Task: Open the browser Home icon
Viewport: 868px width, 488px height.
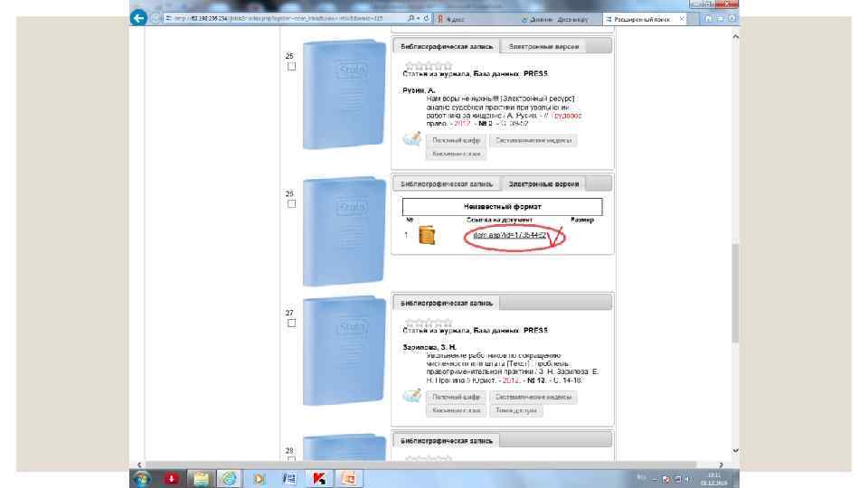Action: [709, 18]
